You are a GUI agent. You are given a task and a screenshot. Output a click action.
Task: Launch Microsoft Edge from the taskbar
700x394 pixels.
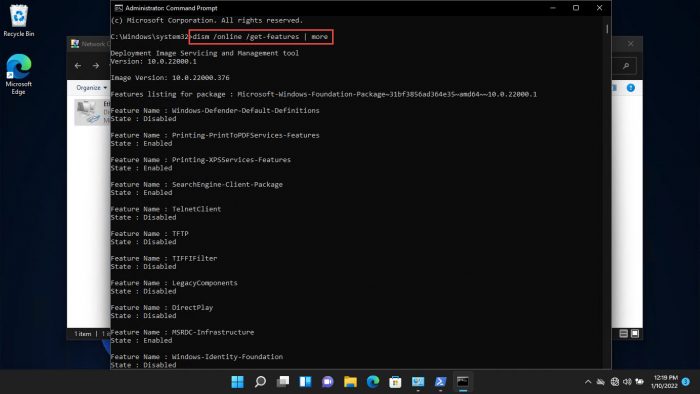pyautogui.click(x=373, y=382)
